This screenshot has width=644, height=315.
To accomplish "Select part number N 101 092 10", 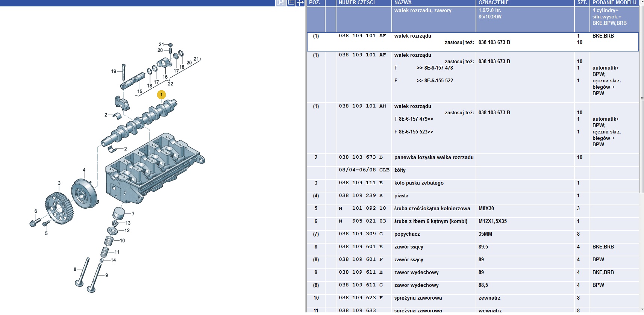I will pyautogui.click(x=362, y=208).
